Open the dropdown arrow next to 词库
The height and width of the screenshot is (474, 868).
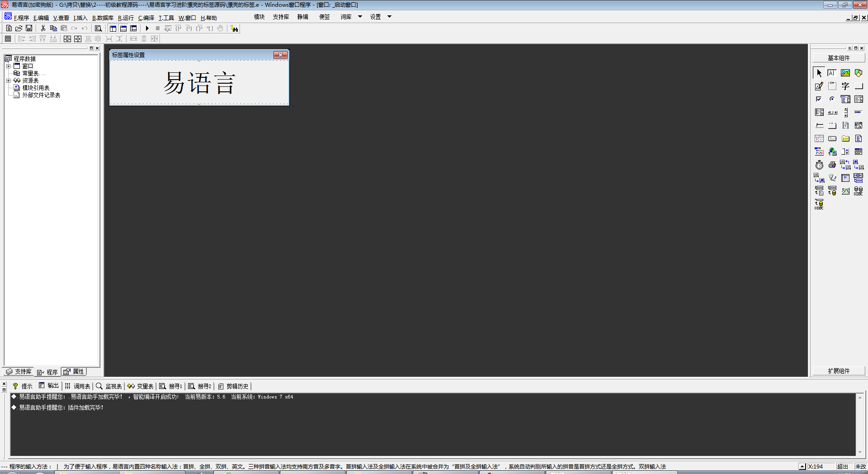360,17
